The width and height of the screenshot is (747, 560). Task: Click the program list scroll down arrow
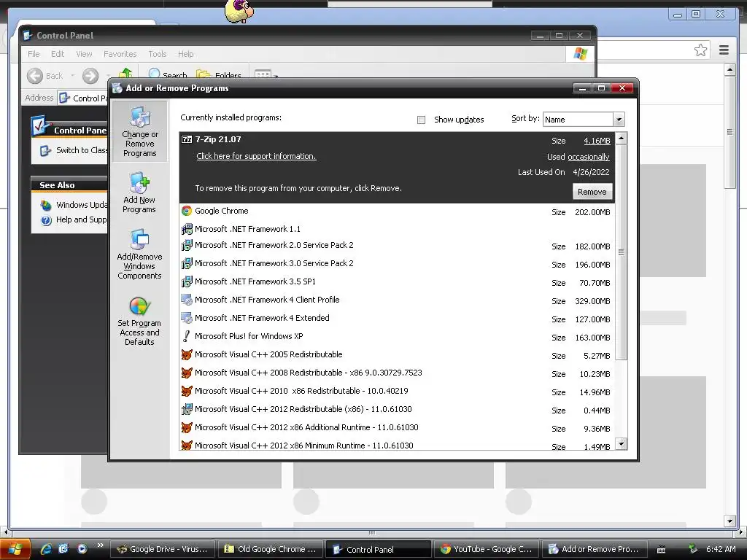point(621,444)
